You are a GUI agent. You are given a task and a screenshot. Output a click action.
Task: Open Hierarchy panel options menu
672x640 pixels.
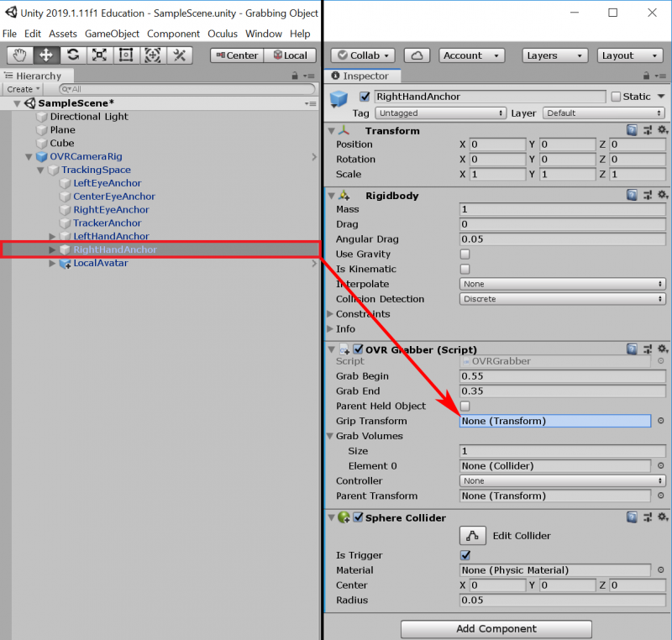[x=309, y=76]
